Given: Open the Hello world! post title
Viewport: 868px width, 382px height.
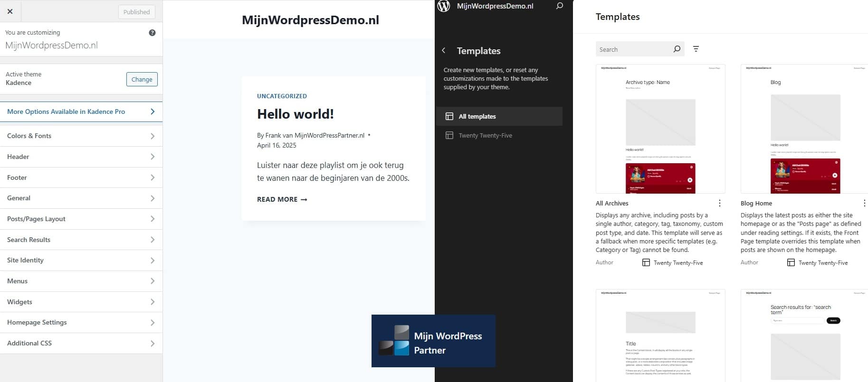Looking at the screenshot, I should coord(296,114).
